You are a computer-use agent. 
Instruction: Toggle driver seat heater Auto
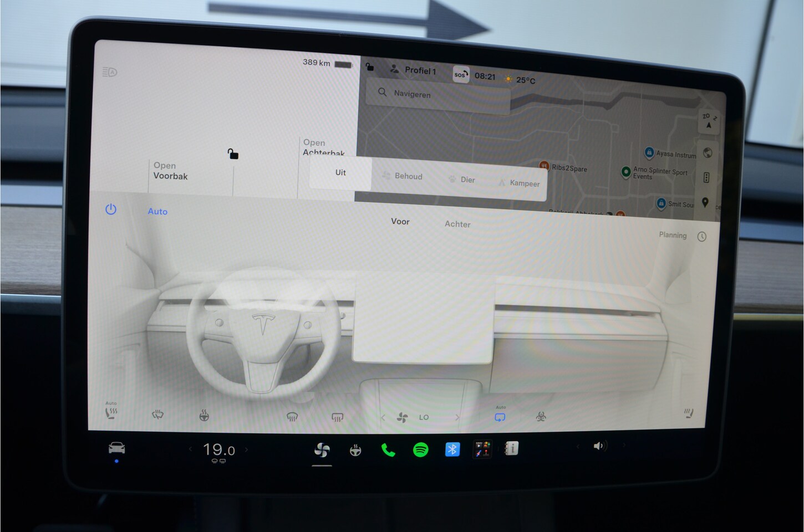[111, 411]
